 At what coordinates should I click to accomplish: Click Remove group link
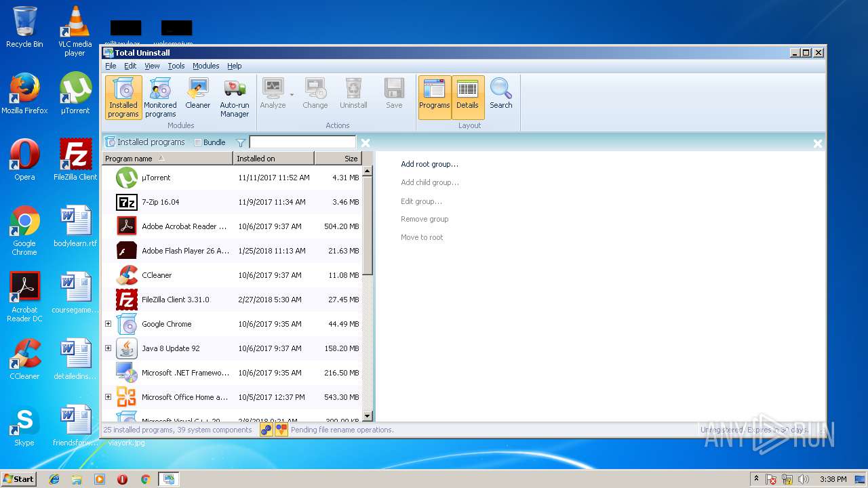point(425,219)
